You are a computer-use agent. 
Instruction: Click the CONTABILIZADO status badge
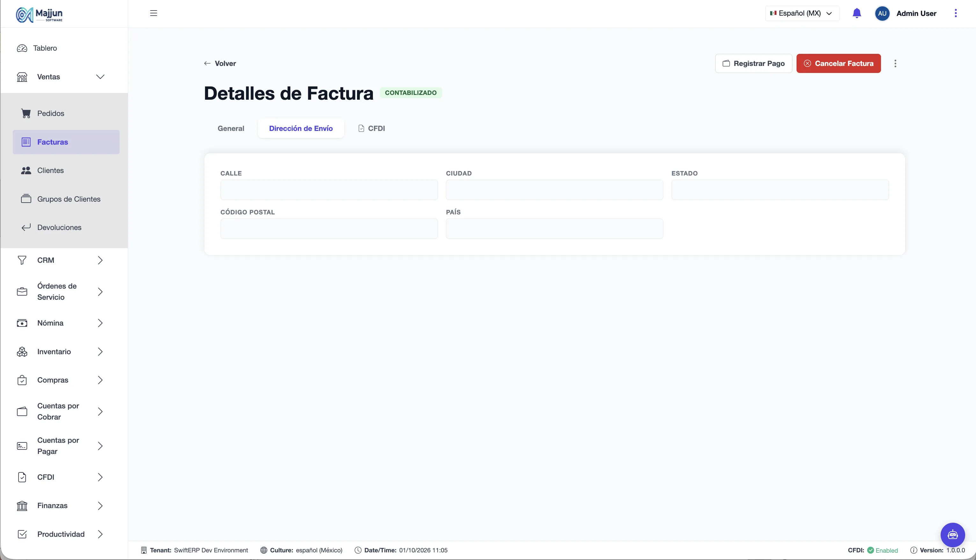pyautogui.click(x=411, y=93)
